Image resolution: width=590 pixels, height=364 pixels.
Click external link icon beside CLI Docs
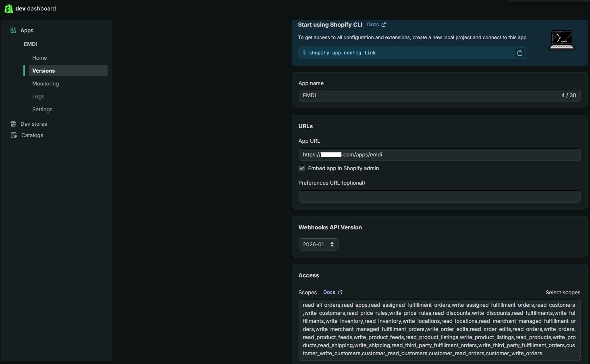pos(384,25)
